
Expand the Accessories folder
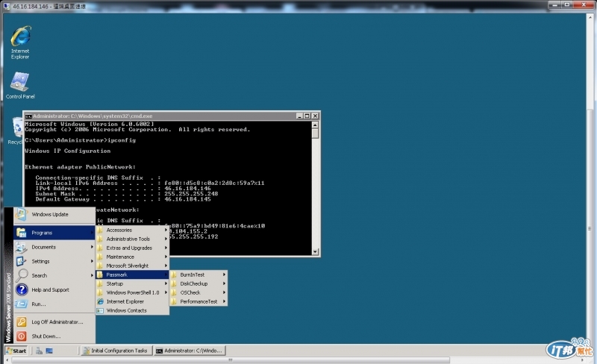pos(132,230)
